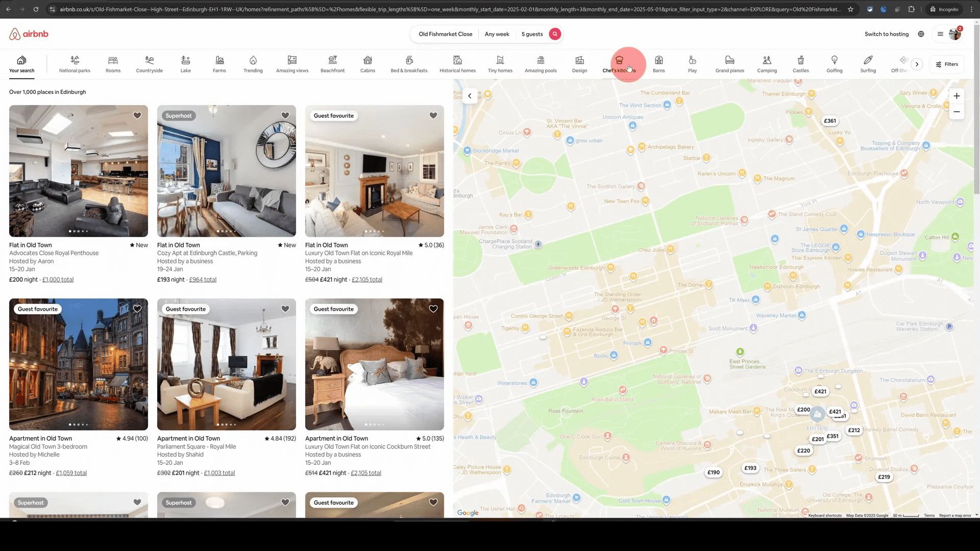
Task: Open the £964 total price breakdown
Action: [x=203, y=280]
